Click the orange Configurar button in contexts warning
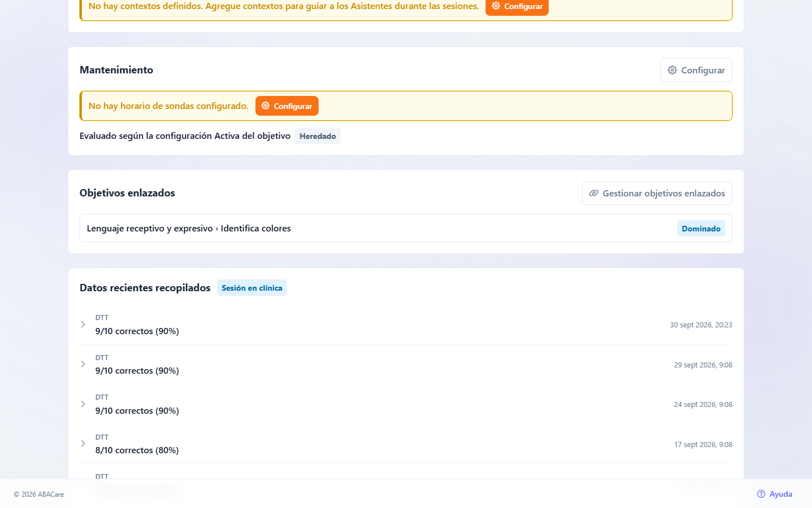 click(517, 7)
